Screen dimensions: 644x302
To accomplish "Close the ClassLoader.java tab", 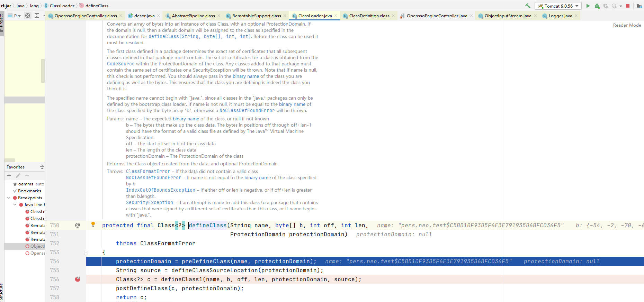I will [336, 16].
